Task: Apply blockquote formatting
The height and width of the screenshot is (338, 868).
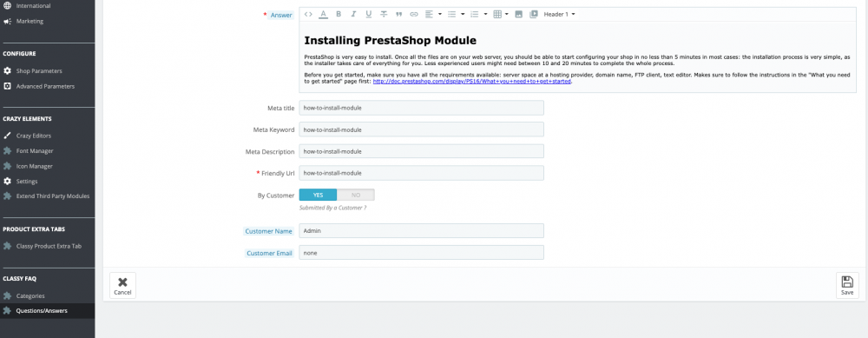Action: [x=398, y=15]
